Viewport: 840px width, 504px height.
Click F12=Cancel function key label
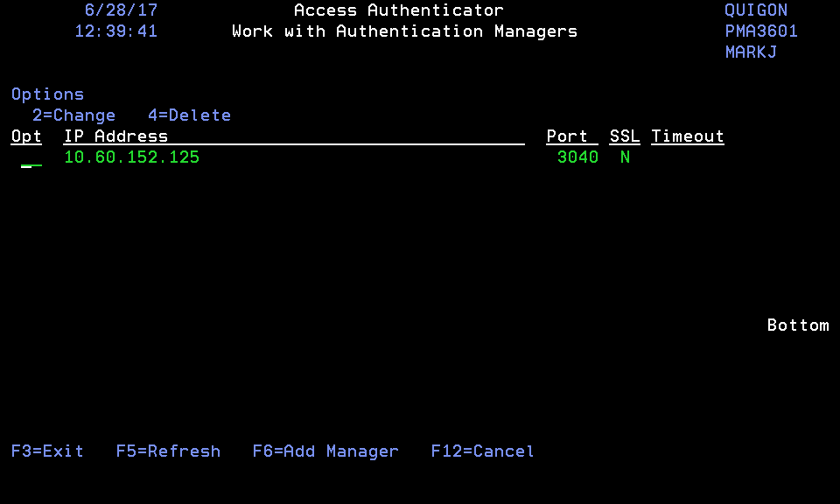click(482, 451)
